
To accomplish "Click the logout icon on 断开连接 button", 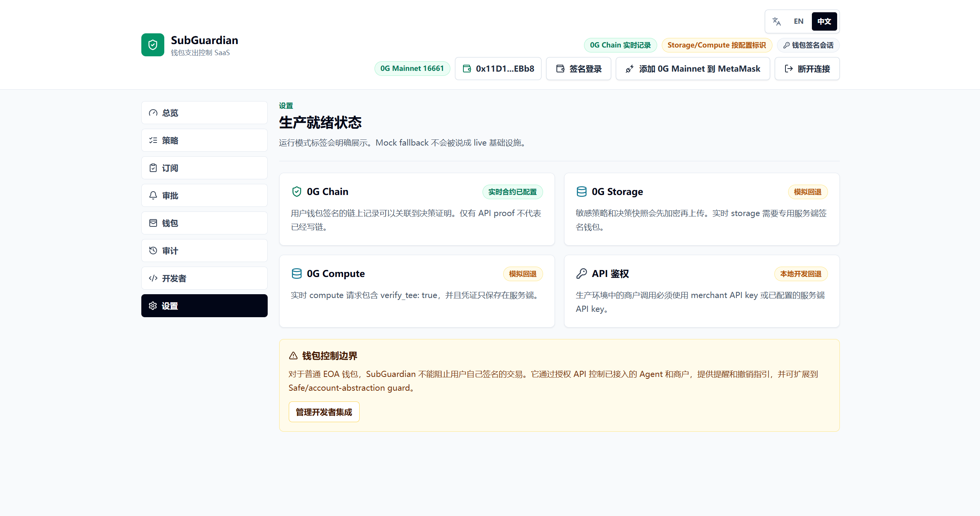I will 789,69.
